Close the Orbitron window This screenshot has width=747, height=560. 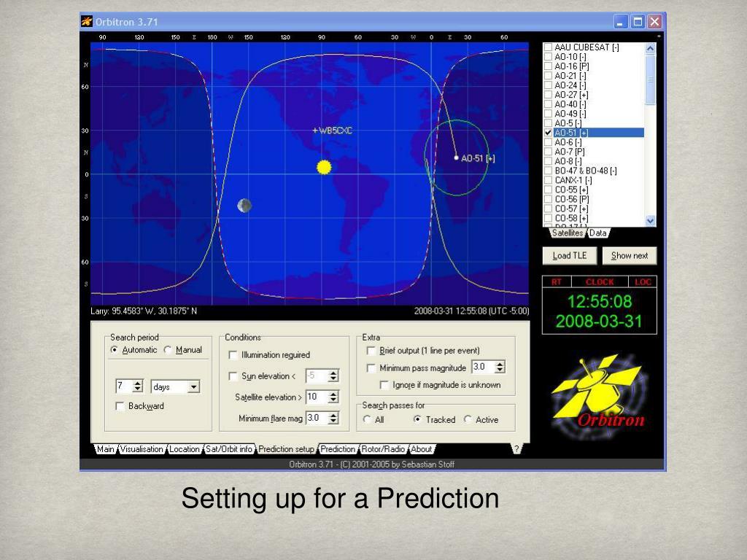(x=654, y=22)
